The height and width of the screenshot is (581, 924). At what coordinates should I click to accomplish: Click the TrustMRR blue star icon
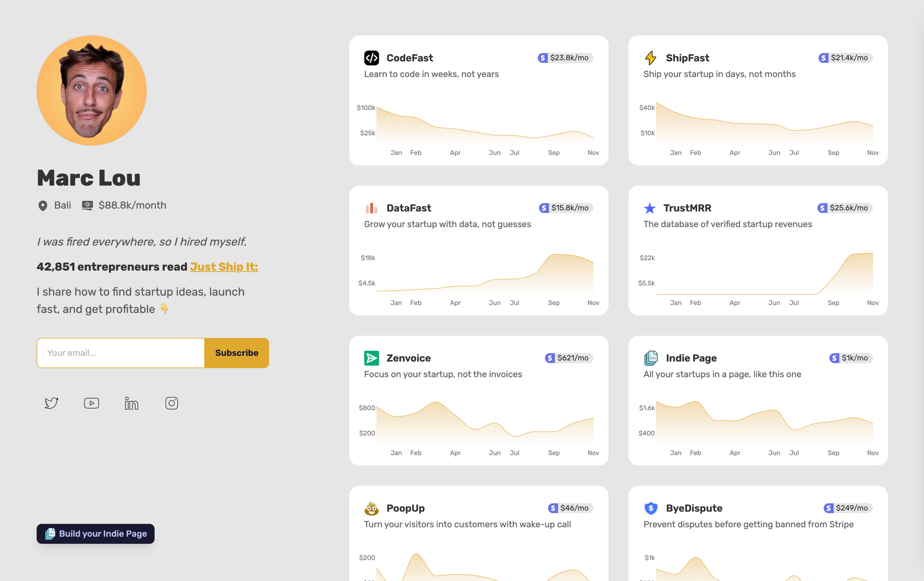650,208
